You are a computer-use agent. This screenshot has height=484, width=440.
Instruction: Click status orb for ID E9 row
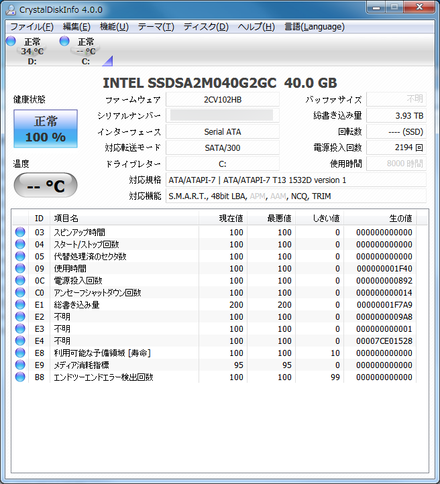coord(20,365)
